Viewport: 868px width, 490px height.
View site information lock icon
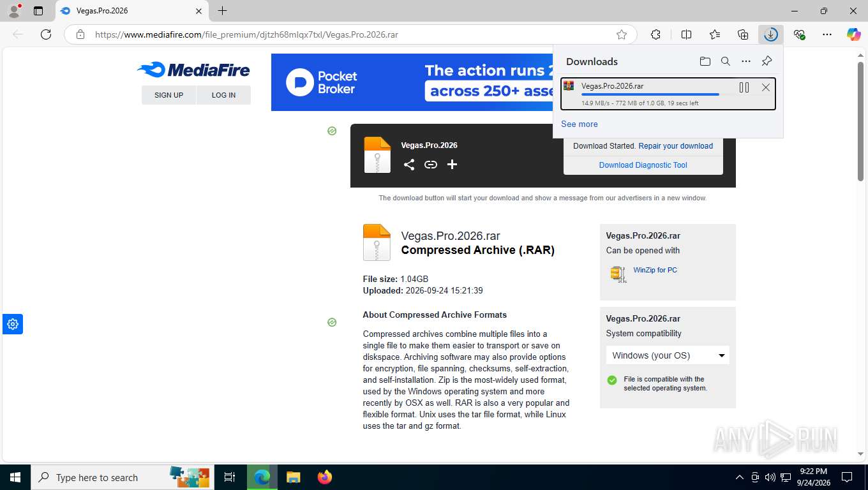80,34
